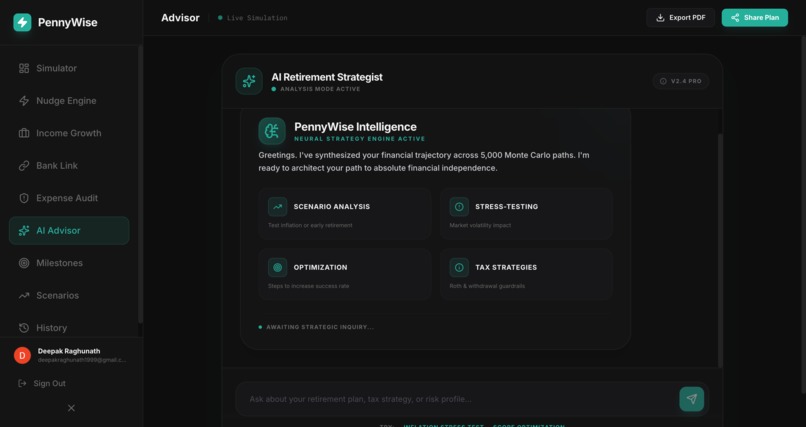
Task: Select the active AI Advisor item
Action: [x=69, y=231]
